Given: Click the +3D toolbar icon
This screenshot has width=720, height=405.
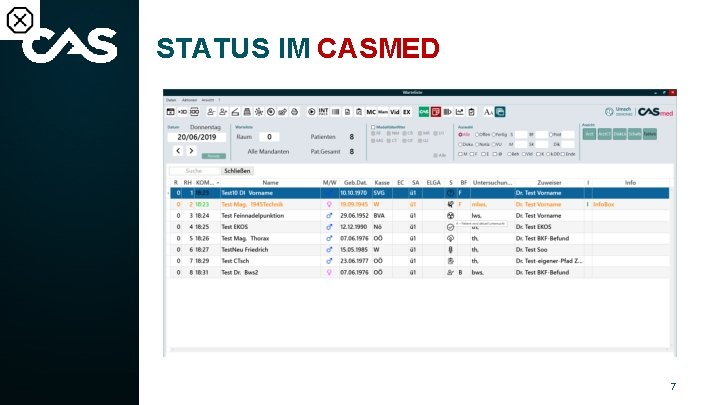Looking at the screenshot, I should click(182, 112).
